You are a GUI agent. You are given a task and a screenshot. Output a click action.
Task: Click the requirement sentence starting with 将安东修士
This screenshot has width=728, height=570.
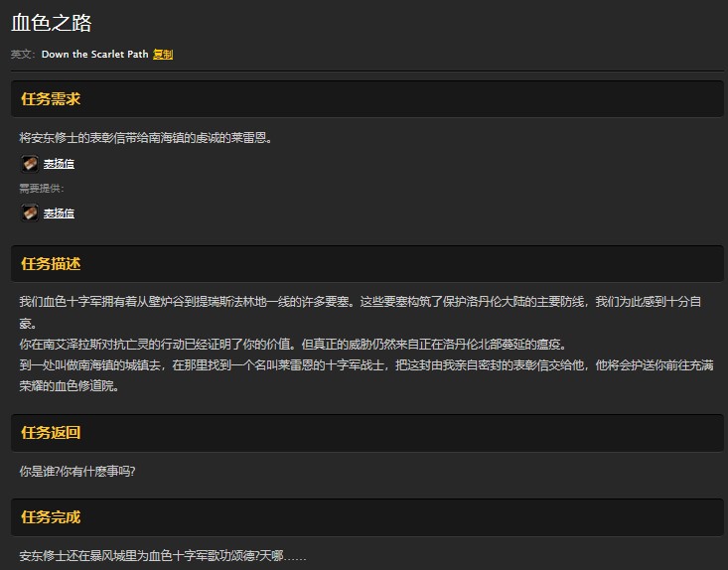point(145,138)
